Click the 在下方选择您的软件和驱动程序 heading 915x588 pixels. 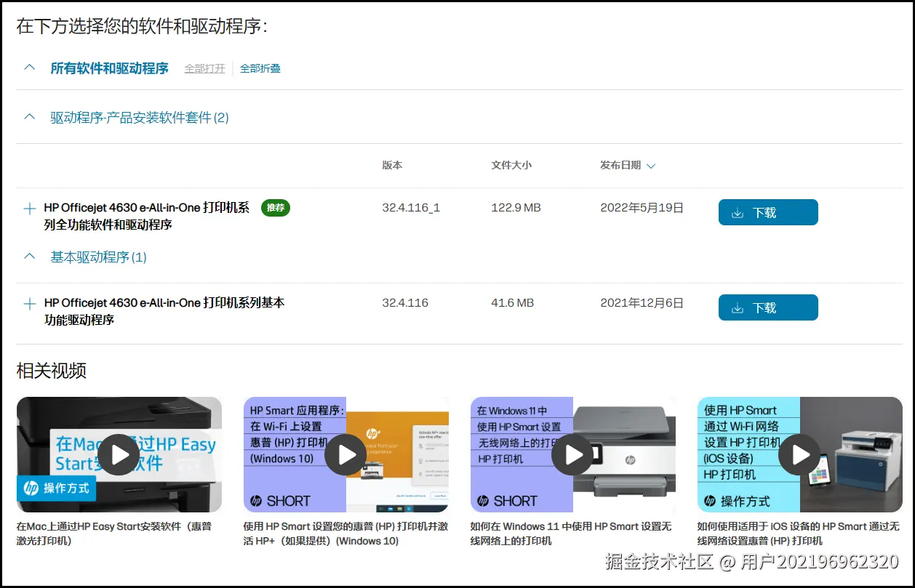143,27
